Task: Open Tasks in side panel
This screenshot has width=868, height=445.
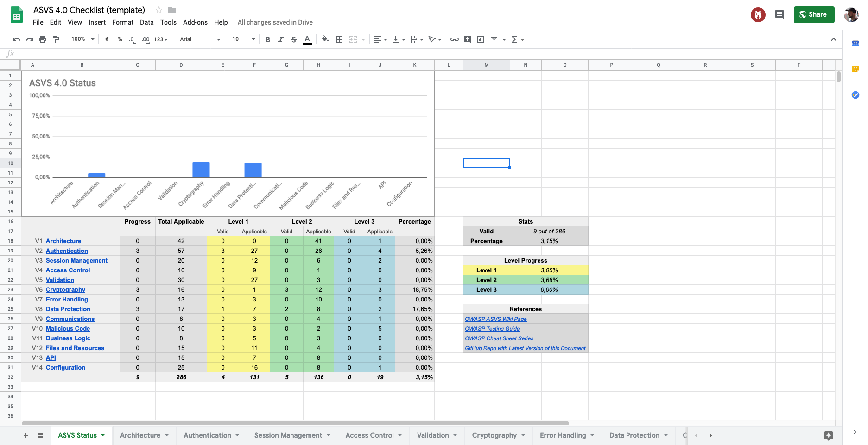Action: 855,95
